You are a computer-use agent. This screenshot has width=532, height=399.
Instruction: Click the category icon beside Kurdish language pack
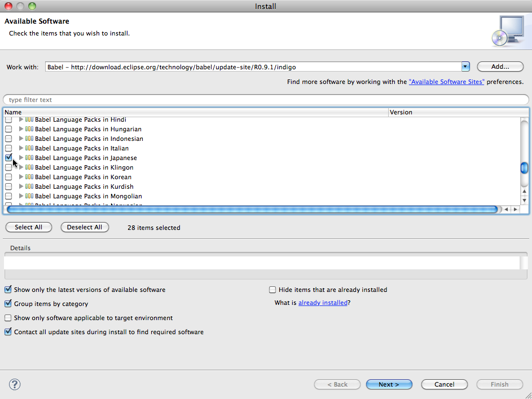pos(29,186)
